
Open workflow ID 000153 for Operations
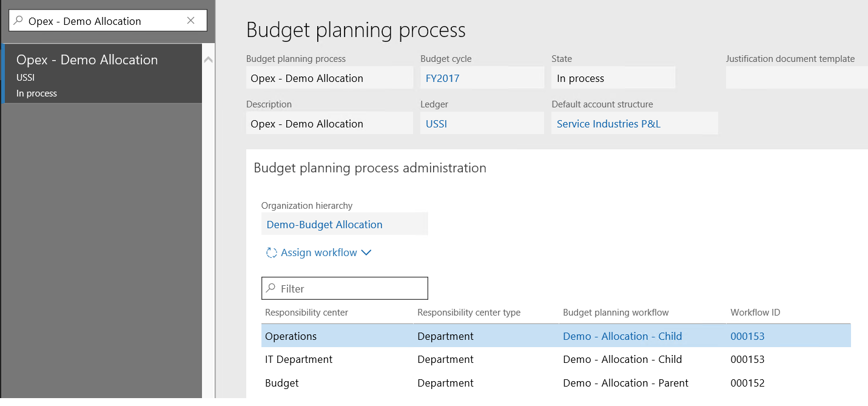point(747,336)
